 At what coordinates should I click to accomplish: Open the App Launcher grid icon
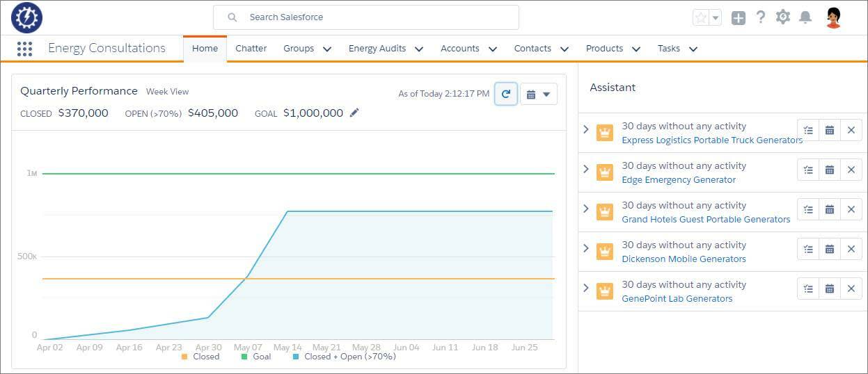(24, 49)
